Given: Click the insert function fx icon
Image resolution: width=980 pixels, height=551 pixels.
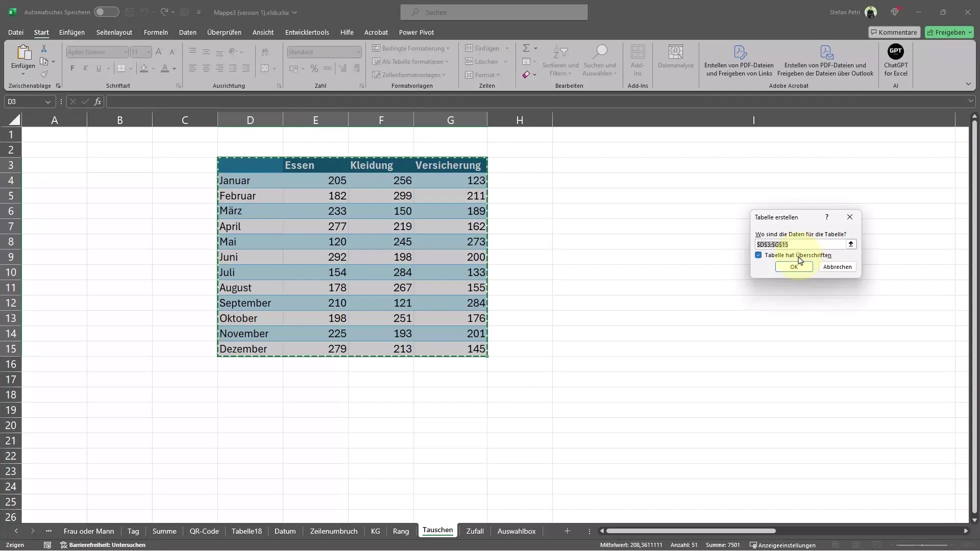Looking at the screenshot, I should pyautogui.click(x=97, y=102).
